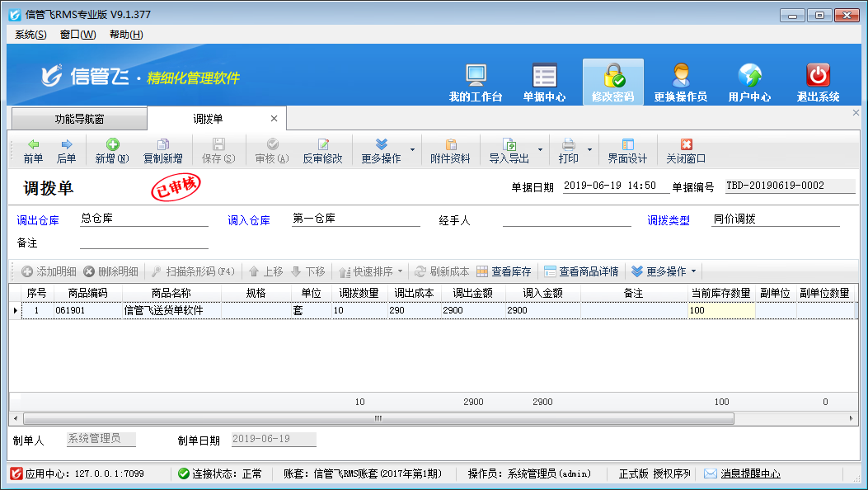Expand 导入导出 dropdown arrow

pyautogui.click(x=541, y=150)
